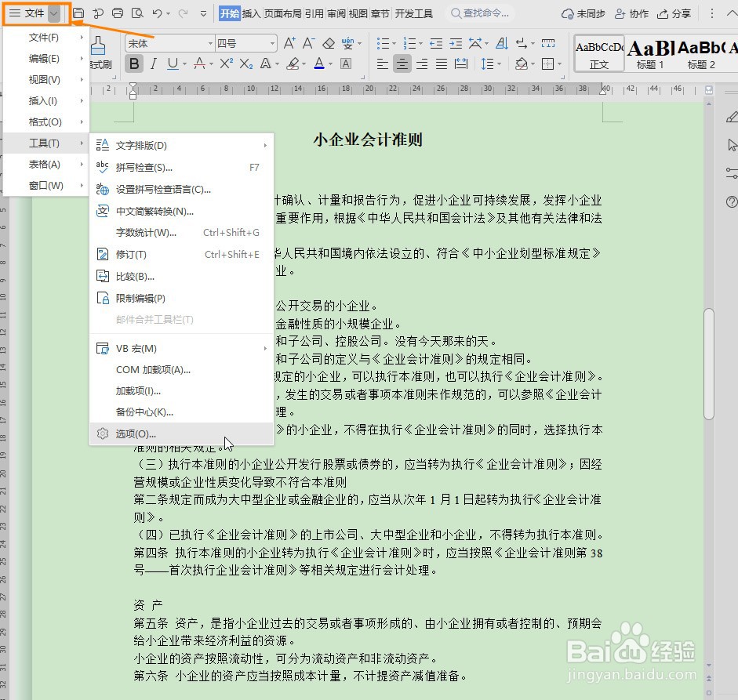Justify the text alignment
The image size is (738, 700).
442,64
